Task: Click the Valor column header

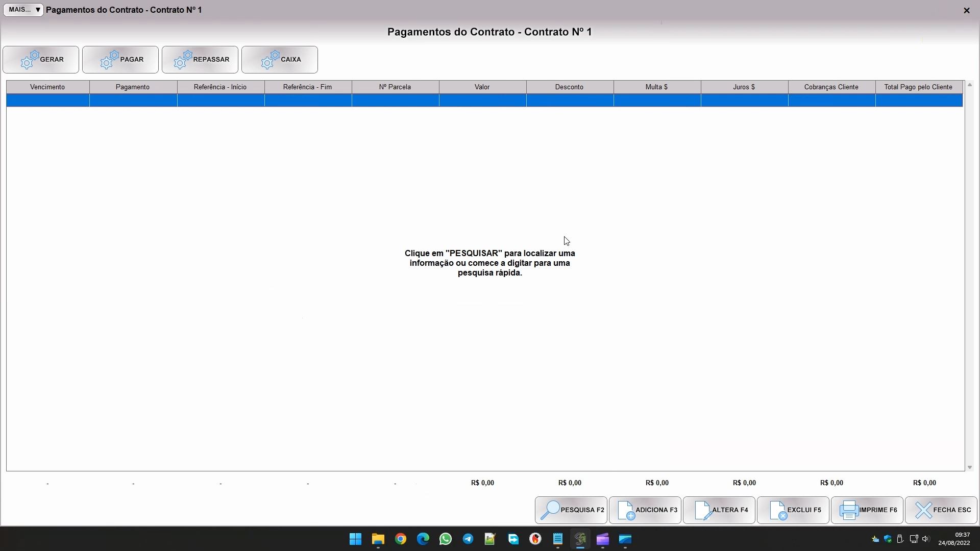Action: click(x=482, y=87)
